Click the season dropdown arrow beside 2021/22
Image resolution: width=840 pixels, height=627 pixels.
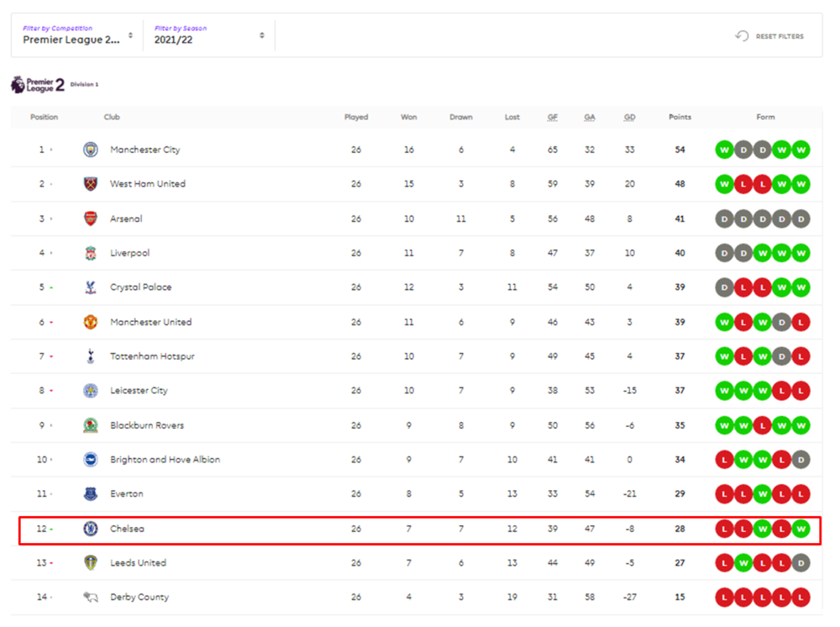pyautogui.click(x=262, y=35)
